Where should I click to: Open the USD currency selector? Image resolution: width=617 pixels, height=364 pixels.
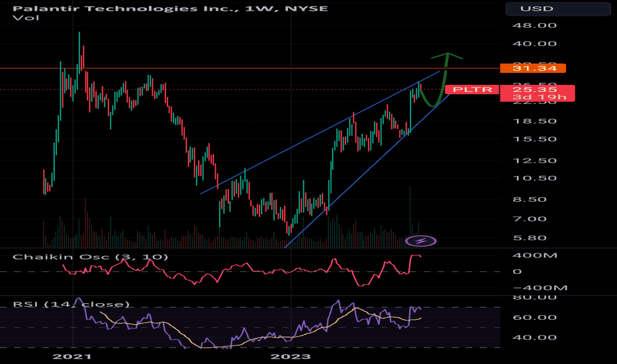557,9
